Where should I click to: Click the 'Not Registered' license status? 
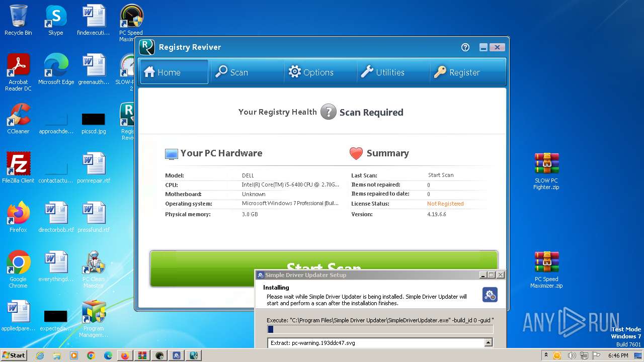pyautogui.click(x=445, y=204)
